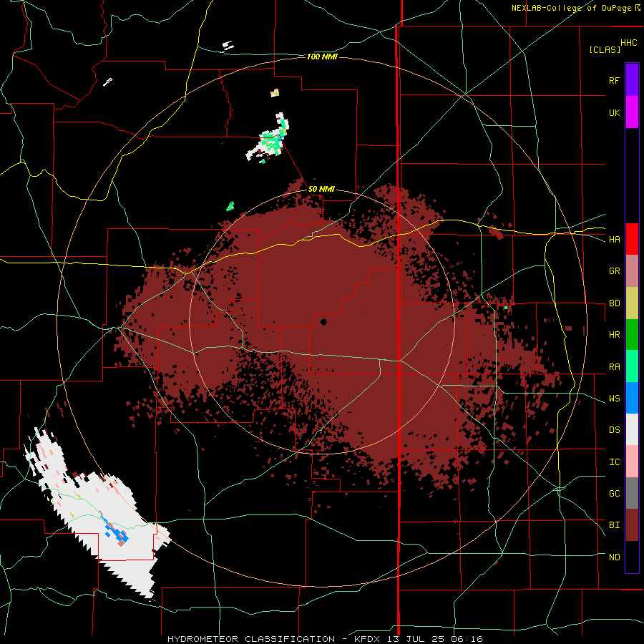The width and height of the screenshot is (644, 644).
Task: Click the BD yellow legend color block
Action: (x=632, y=303)
